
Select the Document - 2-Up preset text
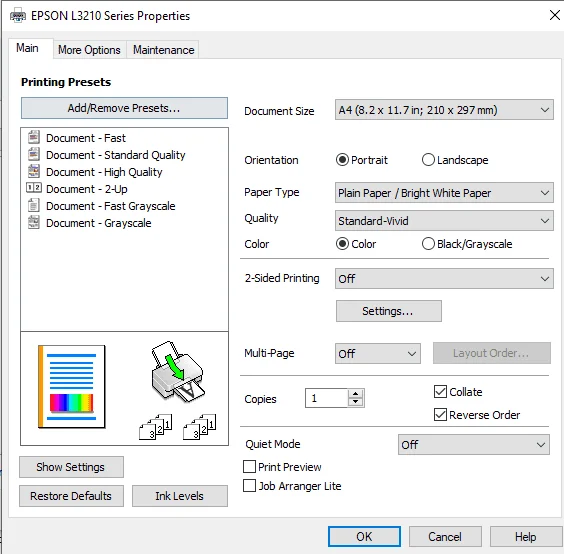pos(87,189)
